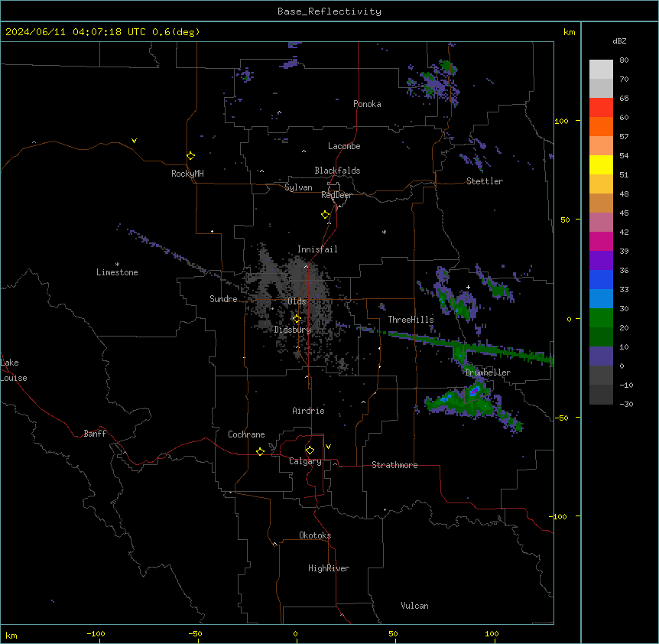659x644 pixels.
Task: Click the red 65 dBZ legend swatch
Action: 601,107
